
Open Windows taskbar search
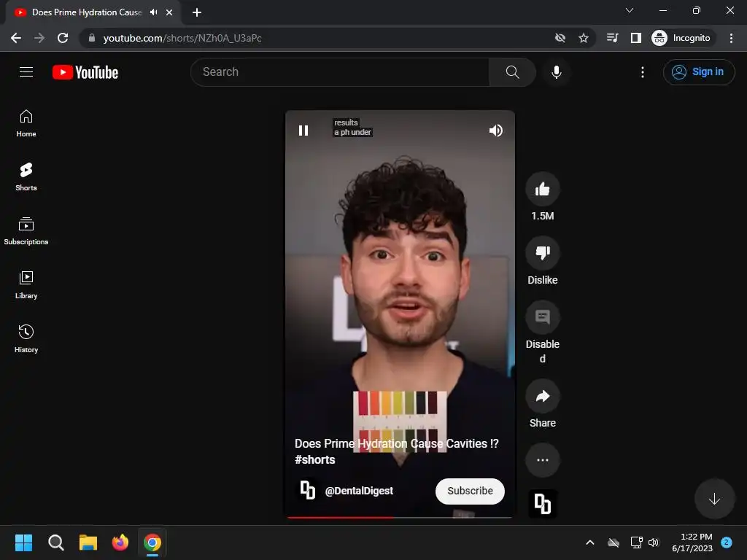56,542
